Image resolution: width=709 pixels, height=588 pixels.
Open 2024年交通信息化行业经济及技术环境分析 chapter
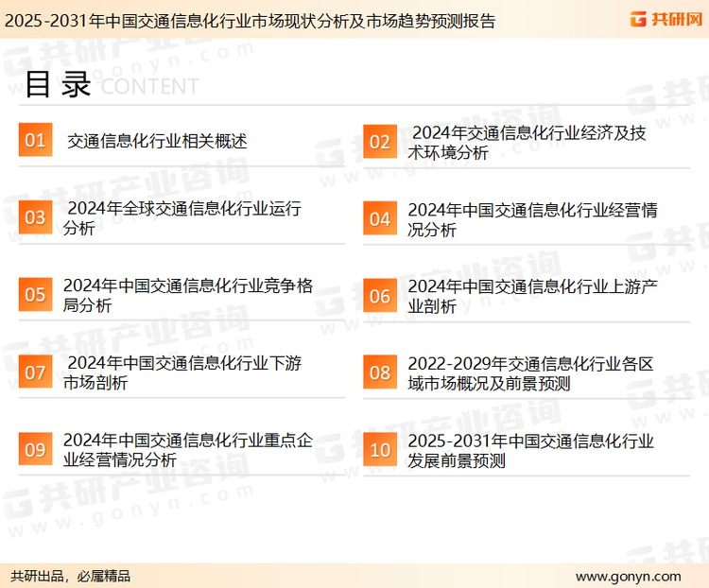pyautogui.click(x=527, y=142)
